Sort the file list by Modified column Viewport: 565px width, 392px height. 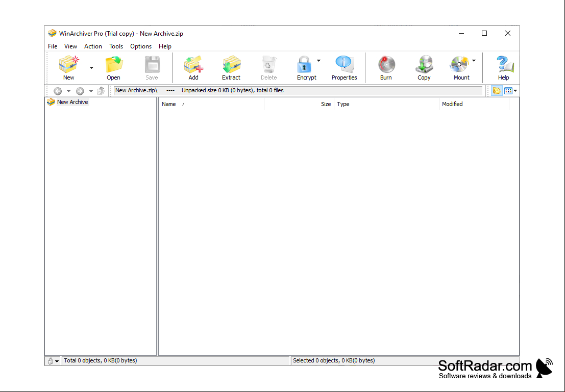point(474,104)
